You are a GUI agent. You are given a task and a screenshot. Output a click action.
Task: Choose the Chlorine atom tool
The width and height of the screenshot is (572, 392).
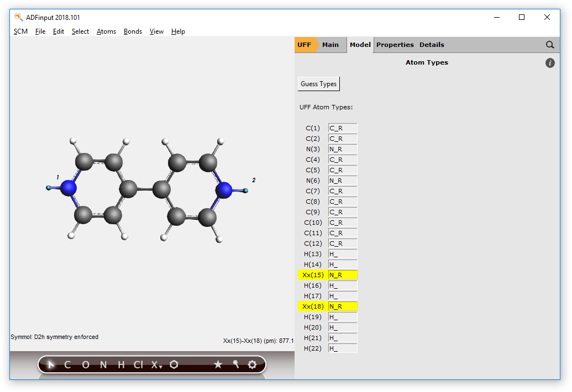coord(138,365)
